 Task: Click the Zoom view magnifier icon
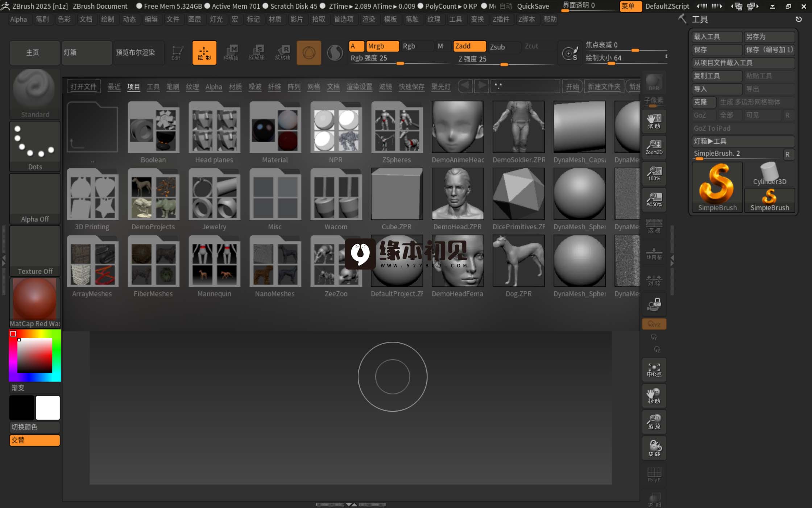click(654, 422)
